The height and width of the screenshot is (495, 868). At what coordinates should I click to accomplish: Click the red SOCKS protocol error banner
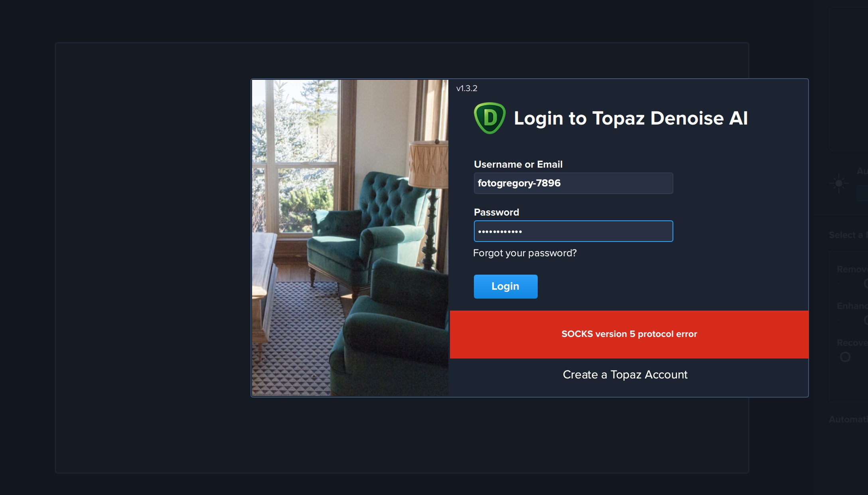[x=629, y=335]
